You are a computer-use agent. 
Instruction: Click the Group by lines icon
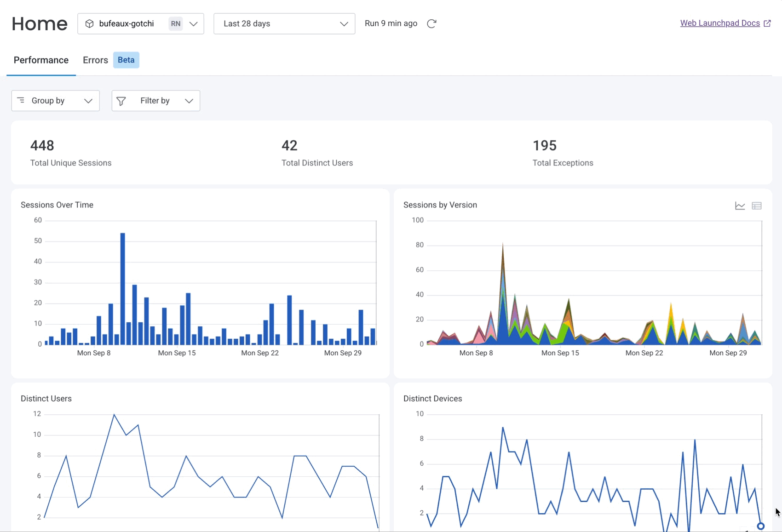[x=21, y=100]
